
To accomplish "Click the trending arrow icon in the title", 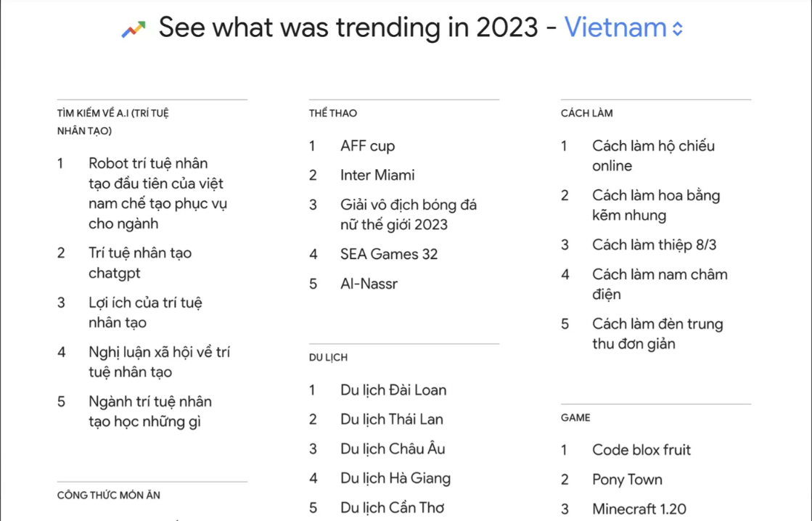I will coord(132,28).
